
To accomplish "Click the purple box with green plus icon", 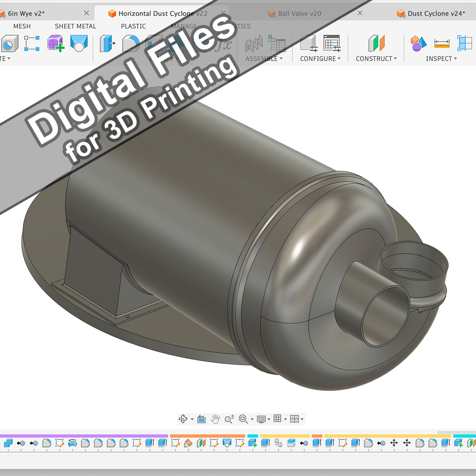I will (56, 43).
